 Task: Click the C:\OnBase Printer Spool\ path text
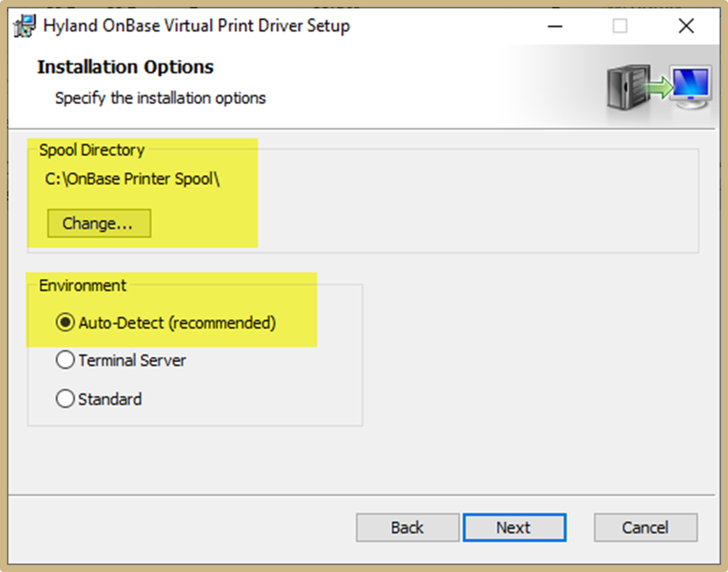tap(132, 179)
